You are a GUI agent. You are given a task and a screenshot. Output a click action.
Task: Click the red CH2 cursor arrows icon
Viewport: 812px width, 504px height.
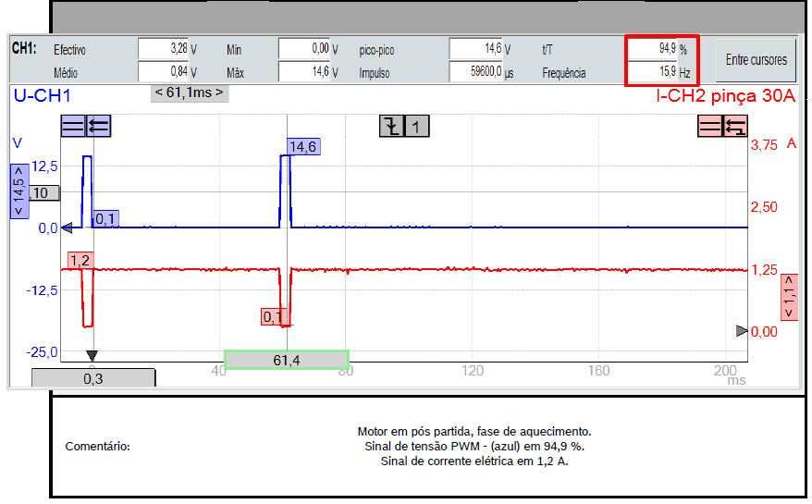click(x=735, y=127)
